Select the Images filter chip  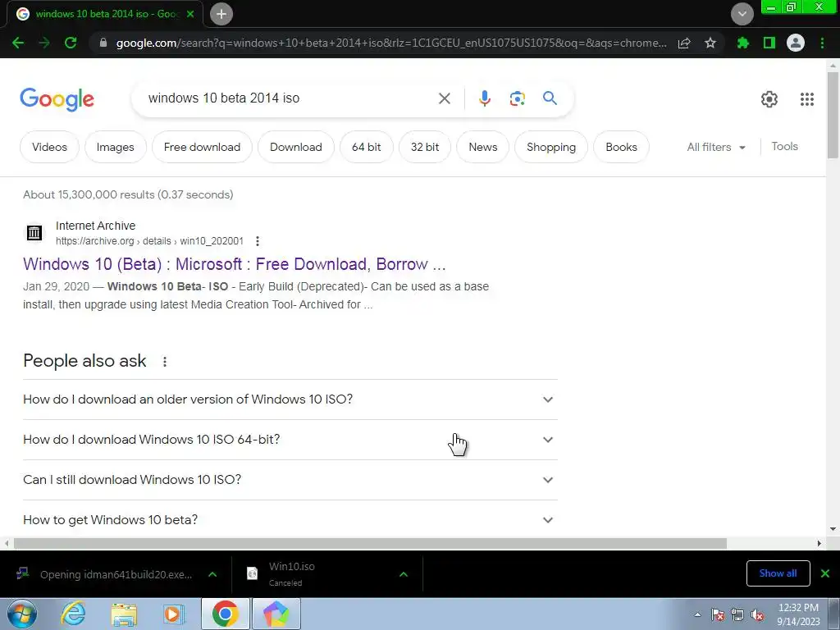(x=115, y=148)
